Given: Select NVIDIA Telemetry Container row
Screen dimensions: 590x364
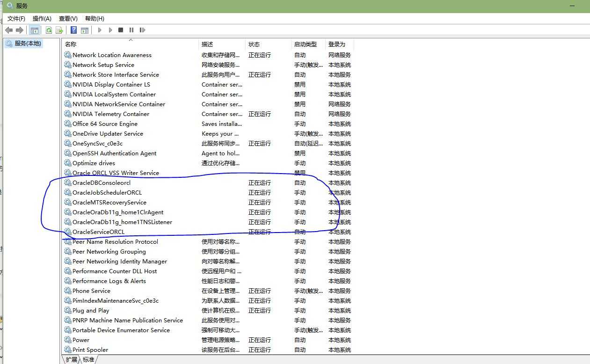Looking at the screenshot, I should [x=208, y=114].
